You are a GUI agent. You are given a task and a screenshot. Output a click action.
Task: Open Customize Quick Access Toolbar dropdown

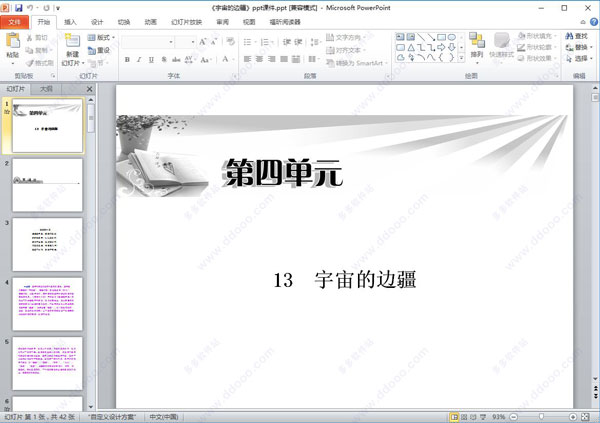tap(58, 8)
